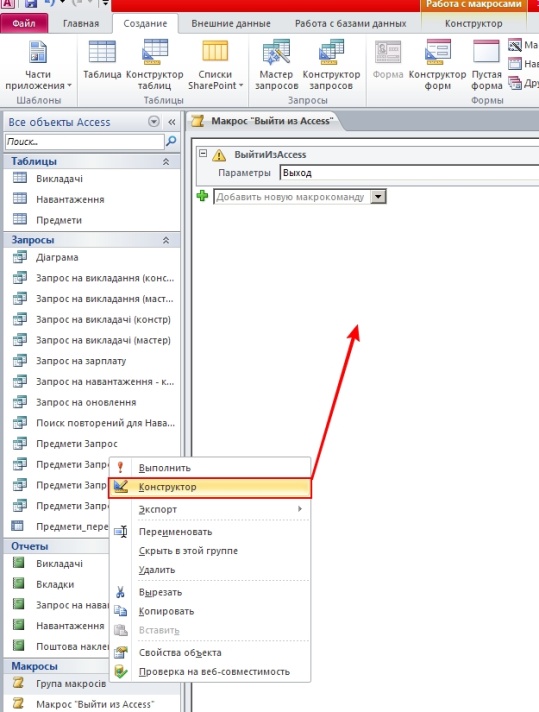This screenshot has height=712, width=539.
Task: Choose Выполнить from the context menu
Action: tap(210, 468)
